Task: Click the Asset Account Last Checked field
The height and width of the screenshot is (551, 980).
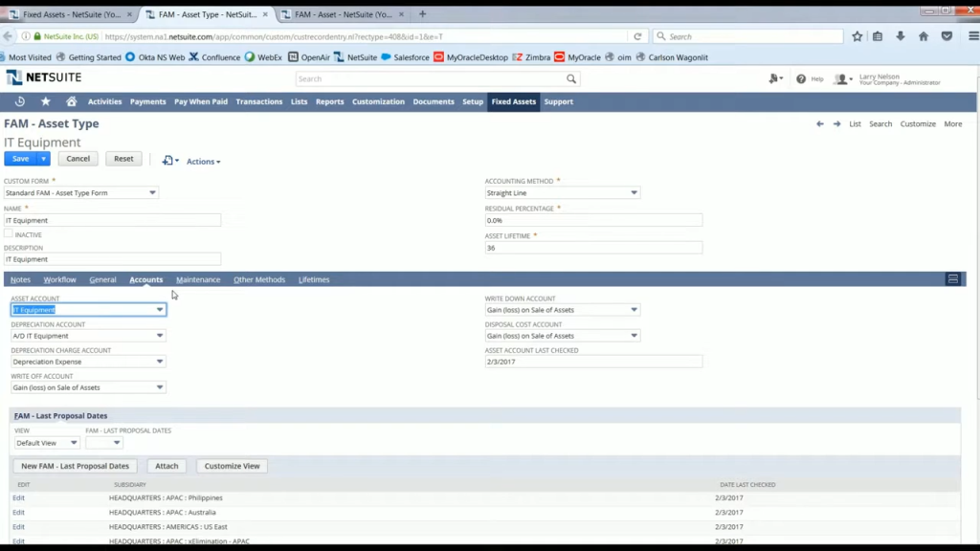Action: [x=593, y=361]
